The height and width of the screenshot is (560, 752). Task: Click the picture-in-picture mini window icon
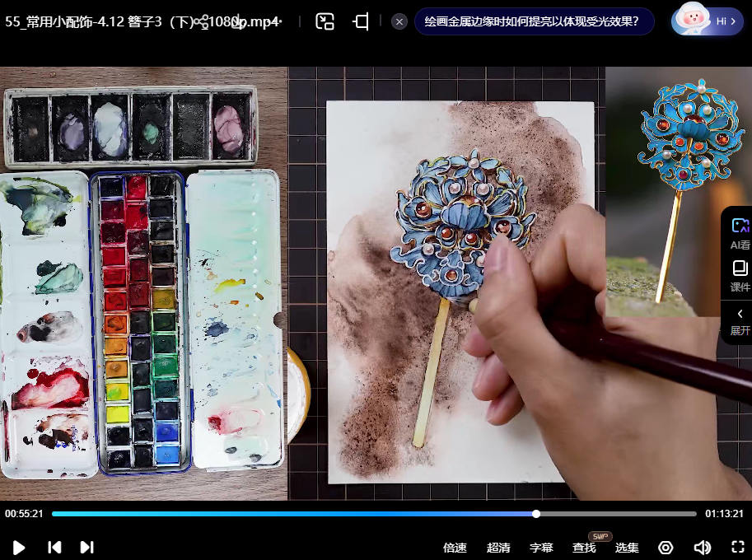click(325, 22)
